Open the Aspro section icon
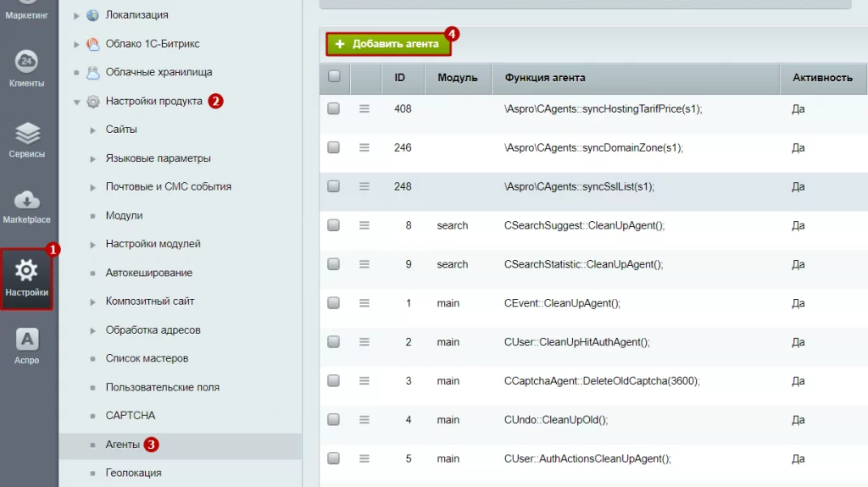This screenshot has width=868, height=487. point(27,346)
